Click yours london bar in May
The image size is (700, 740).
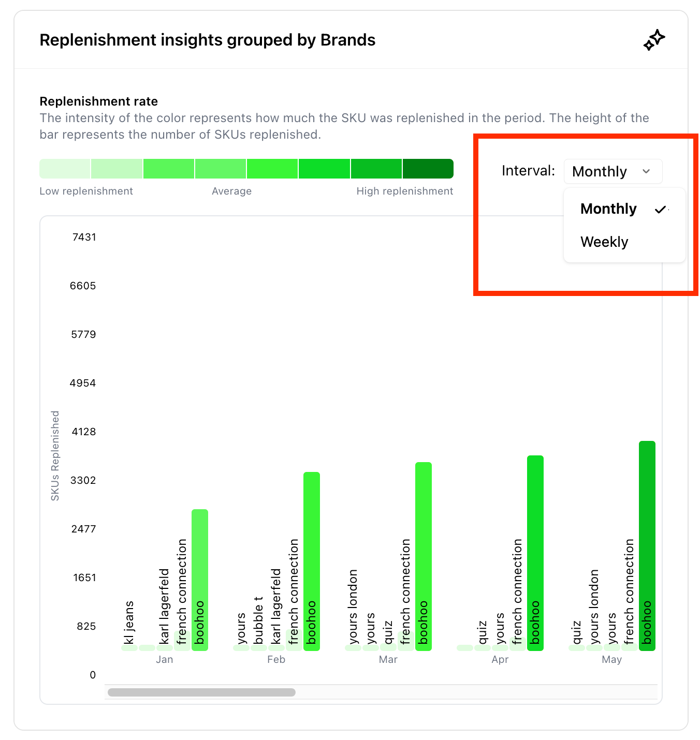pos(594,647)
